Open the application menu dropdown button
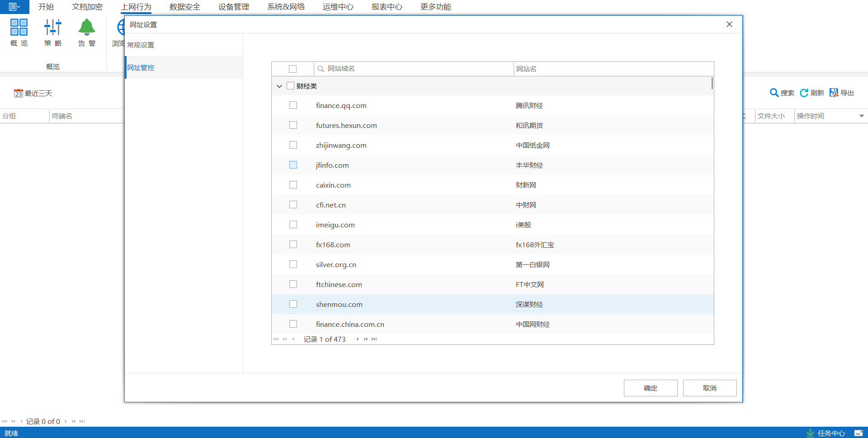The width and height of the screenshot is (868, 438). [14, 7]
